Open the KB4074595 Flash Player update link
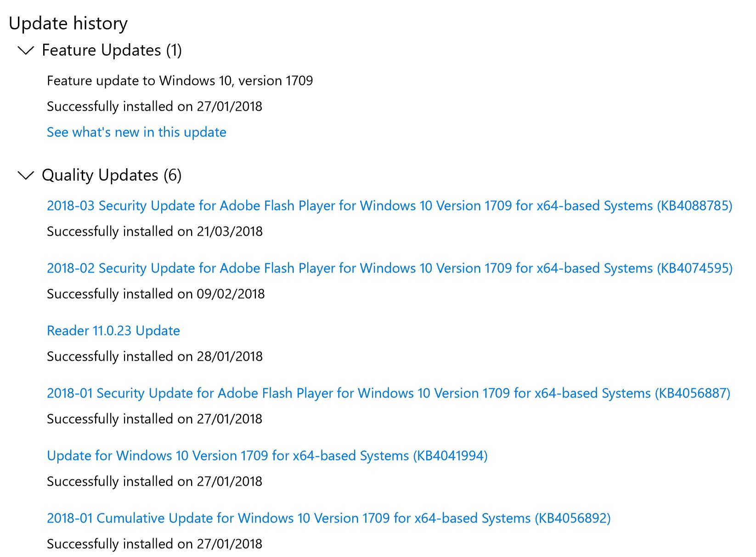 pos(389,268)
